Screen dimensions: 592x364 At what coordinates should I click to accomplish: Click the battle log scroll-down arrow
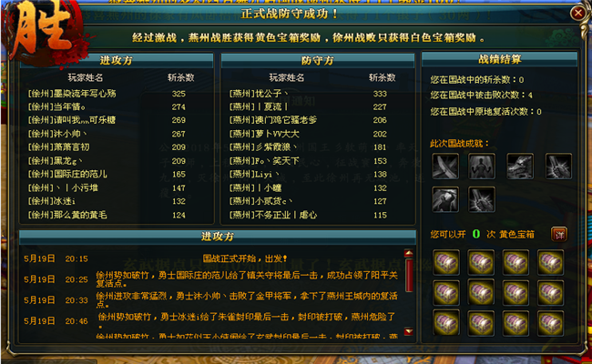click(x=409, y=331)
